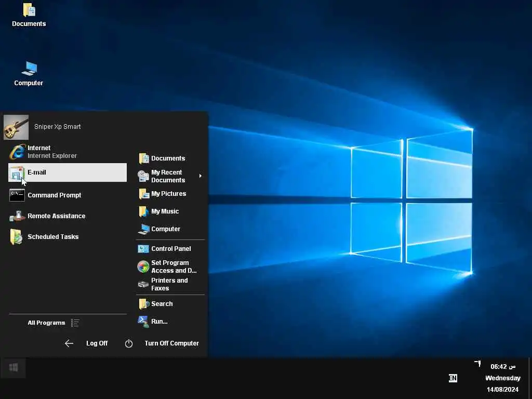532x399 pixels.
Task: Click the Log Off back-arrow icon
Action: pos(69,343)
